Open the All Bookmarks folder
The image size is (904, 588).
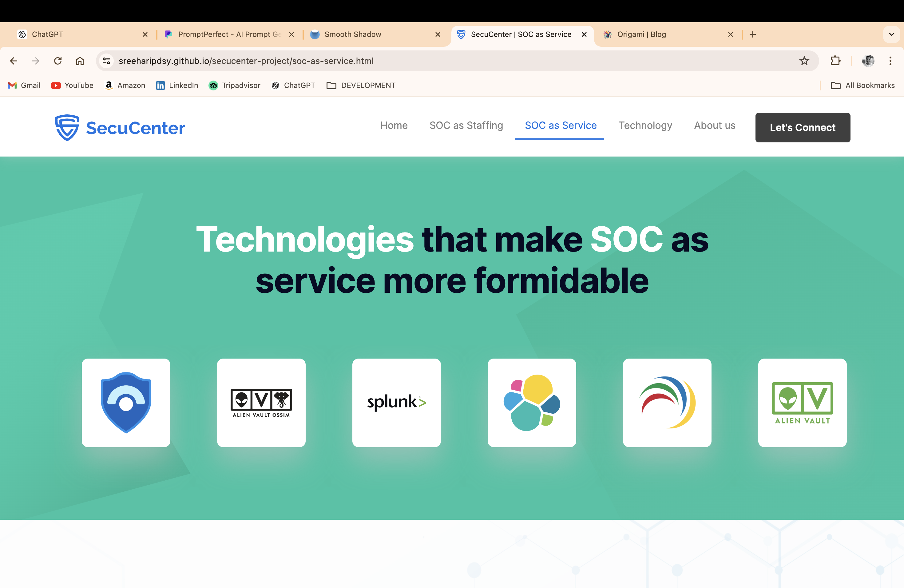pyautogui.click(x=862, y=85)
